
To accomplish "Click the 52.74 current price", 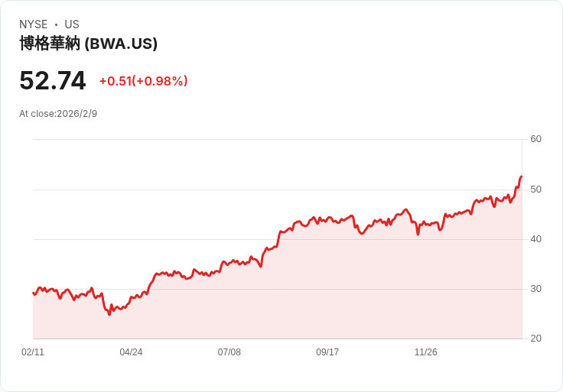I will [x=53, y=81].
